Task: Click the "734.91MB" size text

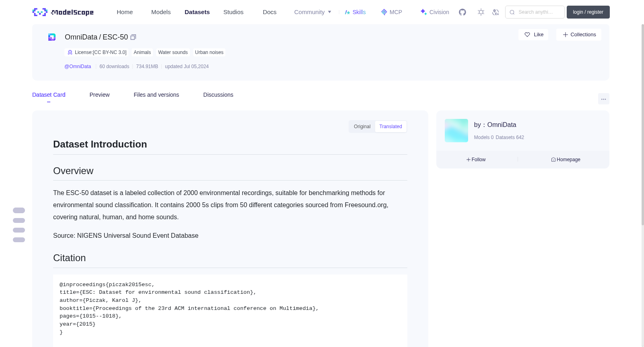Action: pos(147,66)
